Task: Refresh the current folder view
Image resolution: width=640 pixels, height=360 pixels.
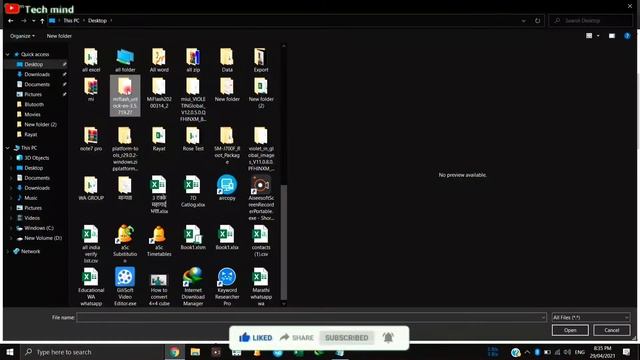Action: click(538, 21)
